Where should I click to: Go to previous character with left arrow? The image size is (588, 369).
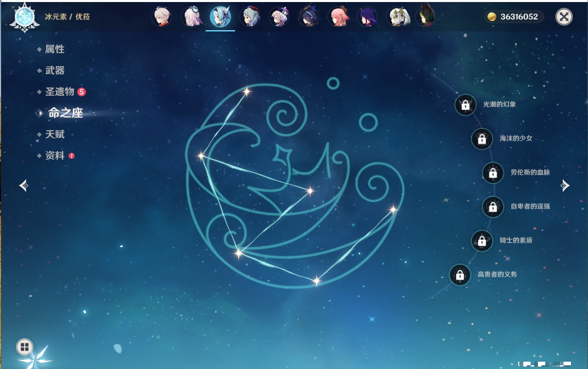click(x=24, y=186)
